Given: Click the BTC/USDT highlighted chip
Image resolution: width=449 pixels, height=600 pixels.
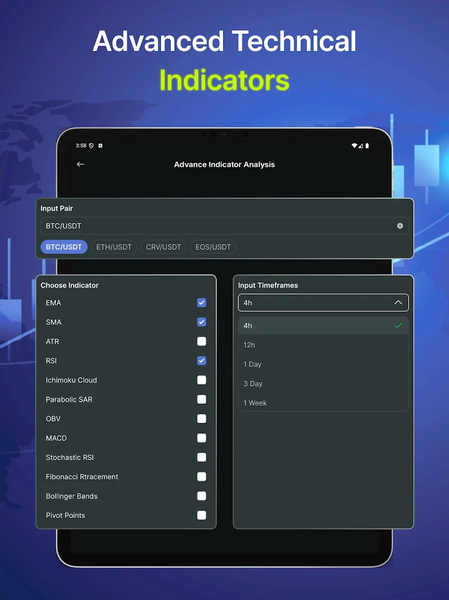Looking at the screenshot, I should coord(64,247).
